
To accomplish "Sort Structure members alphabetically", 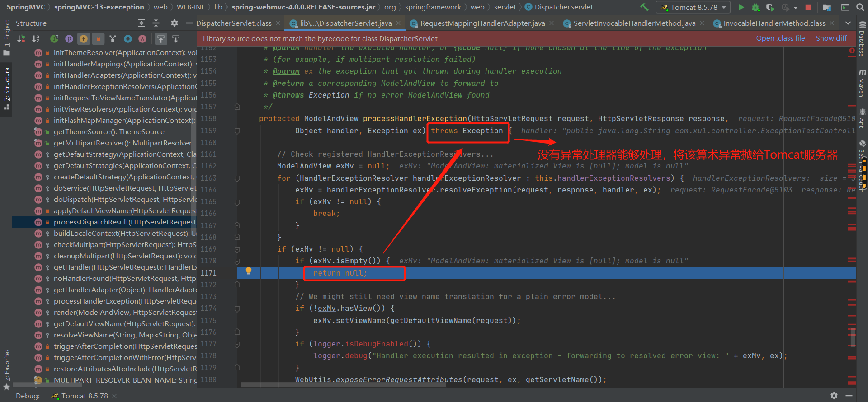I will (36, 39).
